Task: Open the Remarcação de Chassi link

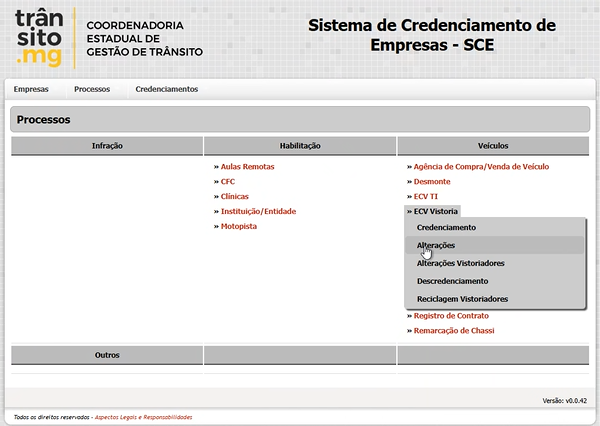Action: click(x=454, y=331)
